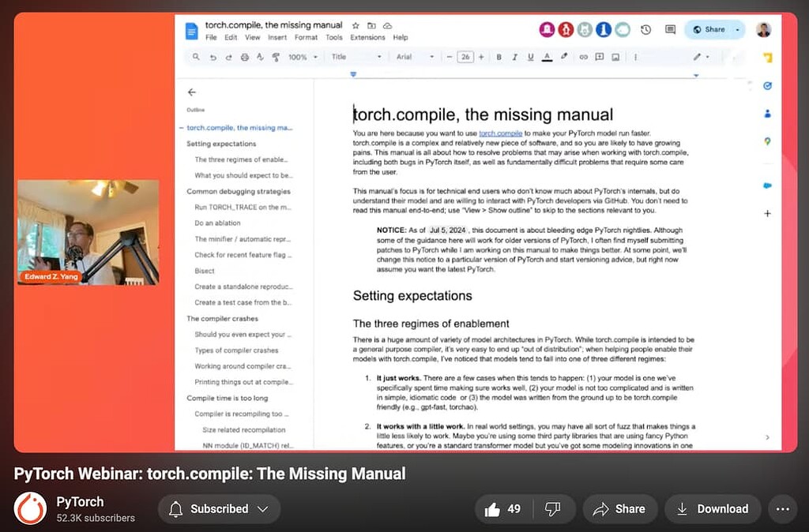809x532 pixels.
Task: Open the Tools menu
Action: click(334, 38)
